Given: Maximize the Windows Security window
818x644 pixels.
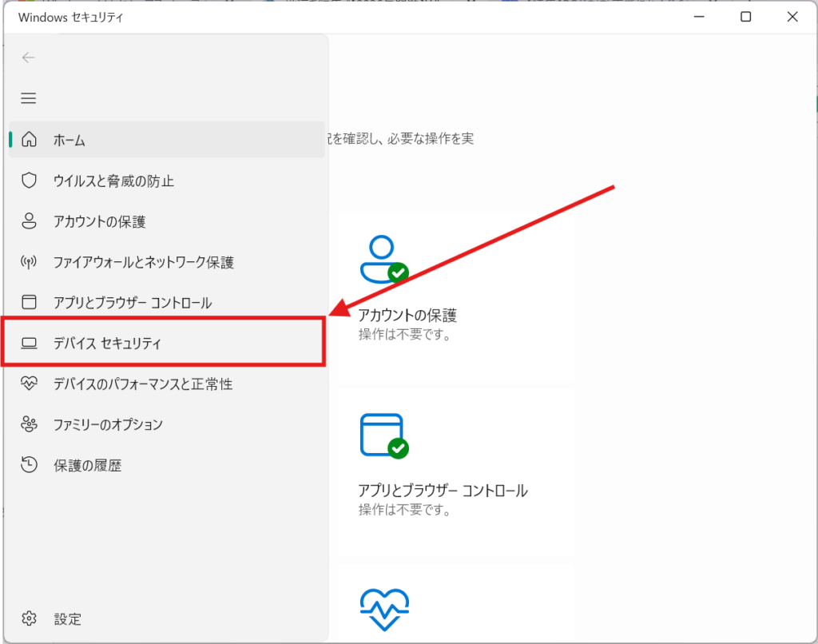Looking at the screenshot, I should coord(745,17).
